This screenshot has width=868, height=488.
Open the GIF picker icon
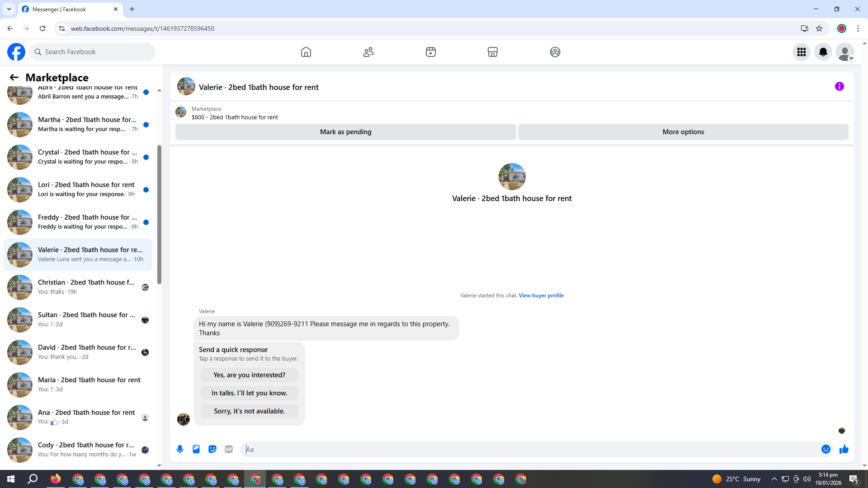[229, 449]
